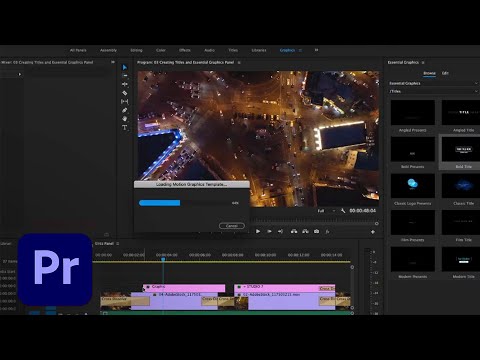Viewport: 480px width, 360px height.
Task: Select the Slip tool
Action: coord(125,101)
